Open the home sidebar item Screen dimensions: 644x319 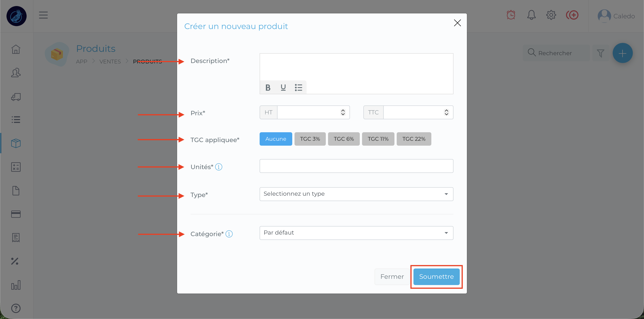click(x=16, y=49)
